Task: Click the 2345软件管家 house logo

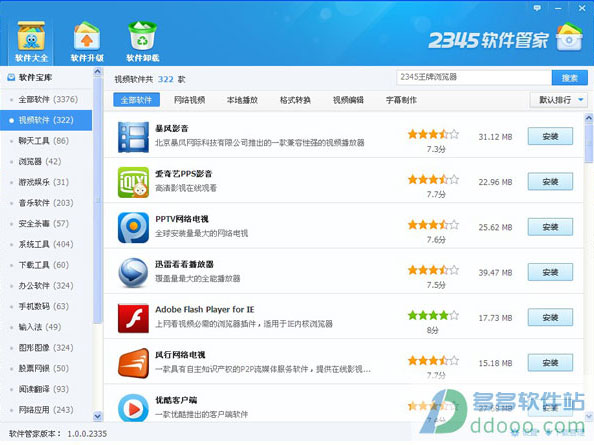Action: tap(569, 37)
